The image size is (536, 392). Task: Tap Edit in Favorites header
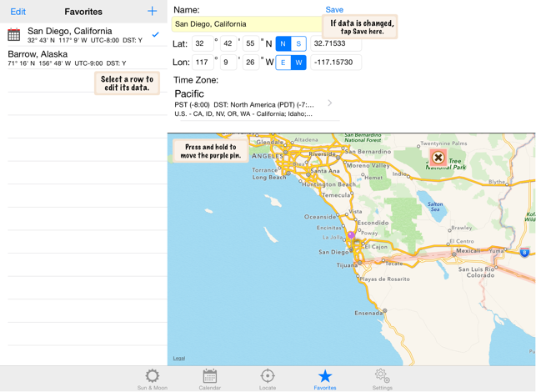(18, 12)
